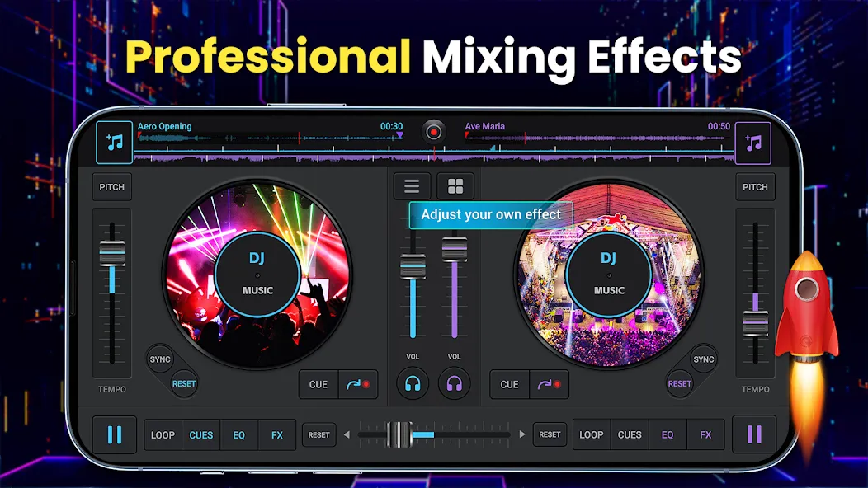Select the left deck CUES tab
This screenshot has width=868, height=488.
[201, 435]
